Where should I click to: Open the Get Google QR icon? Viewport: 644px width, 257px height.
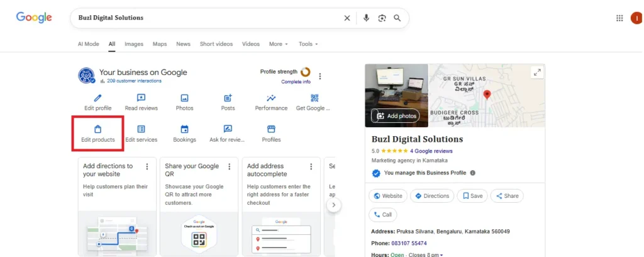coord(314,98)
